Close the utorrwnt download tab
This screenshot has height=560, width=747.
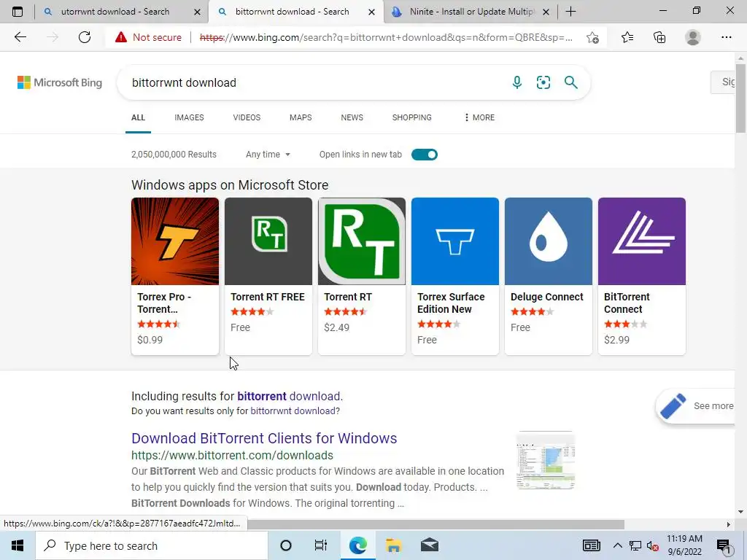[x=197, y=12]
